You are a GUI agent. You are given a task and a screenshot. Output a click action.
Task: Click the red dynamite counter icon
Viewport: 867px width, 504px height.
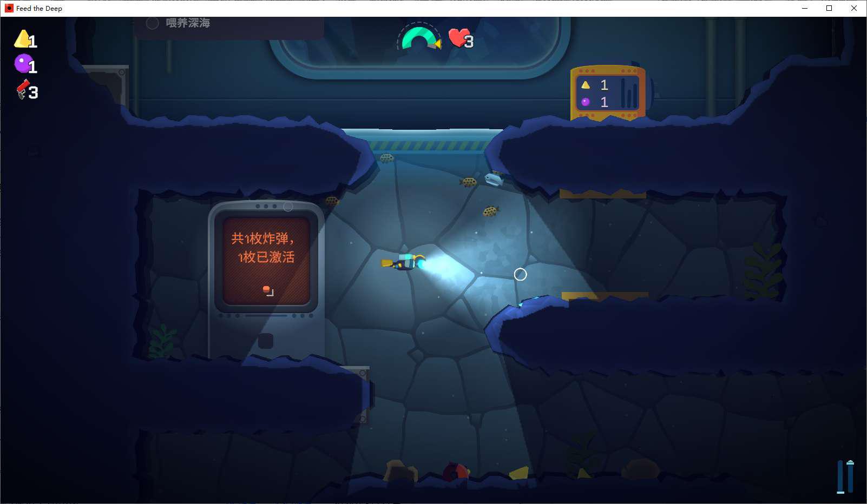tap(22, 89)
